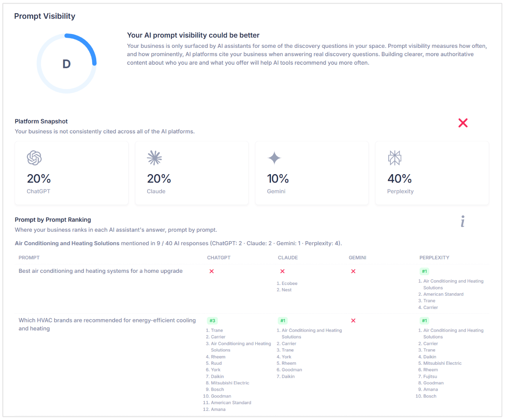Image resolution: width=505 pixels, height=420 pixels.
Task: Click 'Your AI prompt visibility could be better' heading
Action: pyautogui.click(x=193, y=35)
